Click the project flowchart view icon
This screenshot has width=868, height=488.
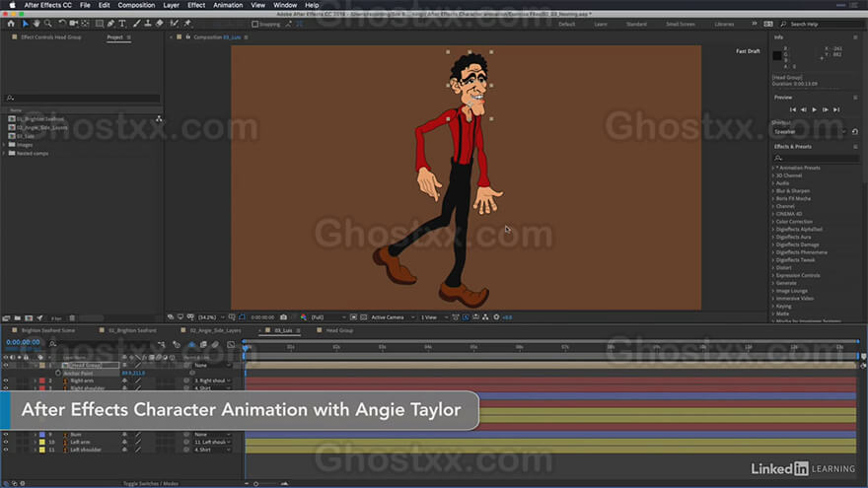(159, 119)
